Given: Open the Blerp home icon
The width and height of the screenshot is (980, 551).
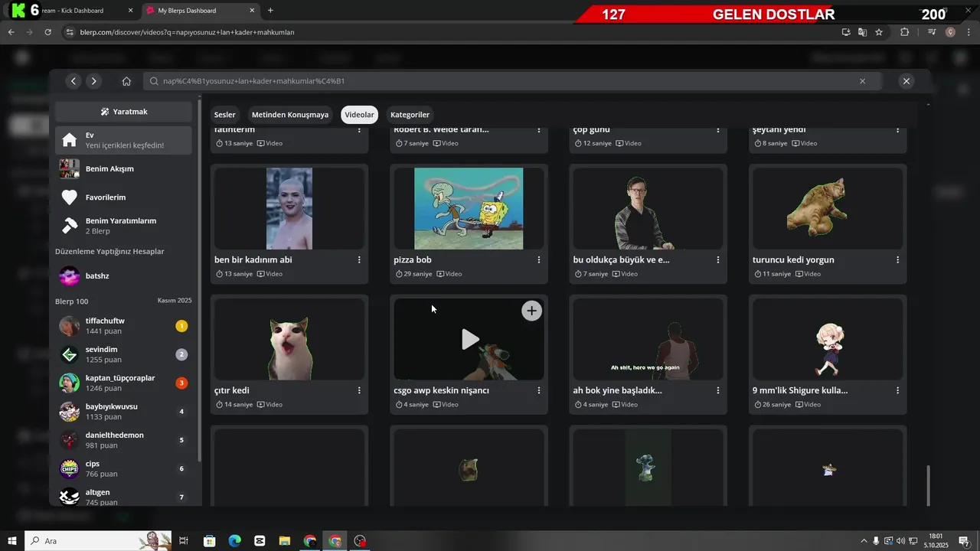Looking at the screenshot, I should (x=126, y=81).
